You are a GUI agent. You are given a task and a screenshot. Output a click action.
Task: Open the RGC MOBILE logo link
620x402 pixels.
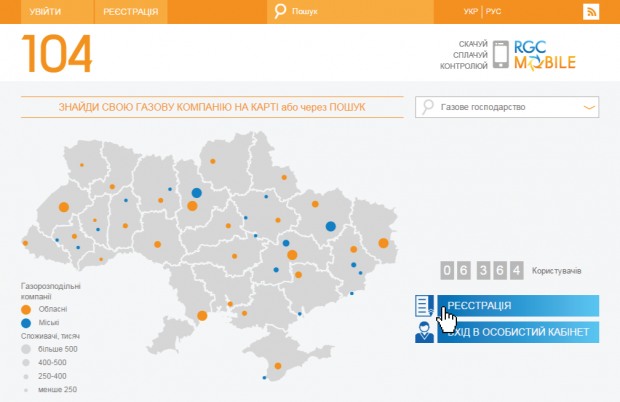pyautogui.click(x=545, y=55)
